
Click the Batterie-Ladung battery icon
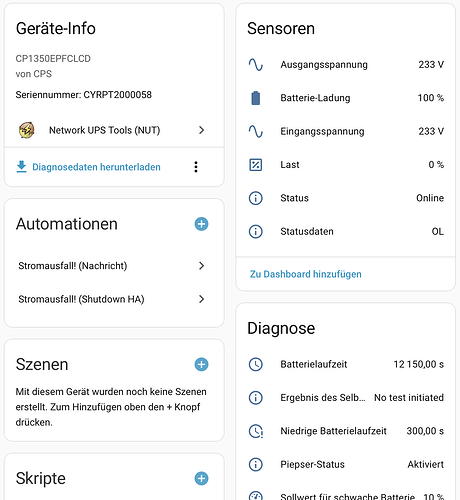point(256,98)
